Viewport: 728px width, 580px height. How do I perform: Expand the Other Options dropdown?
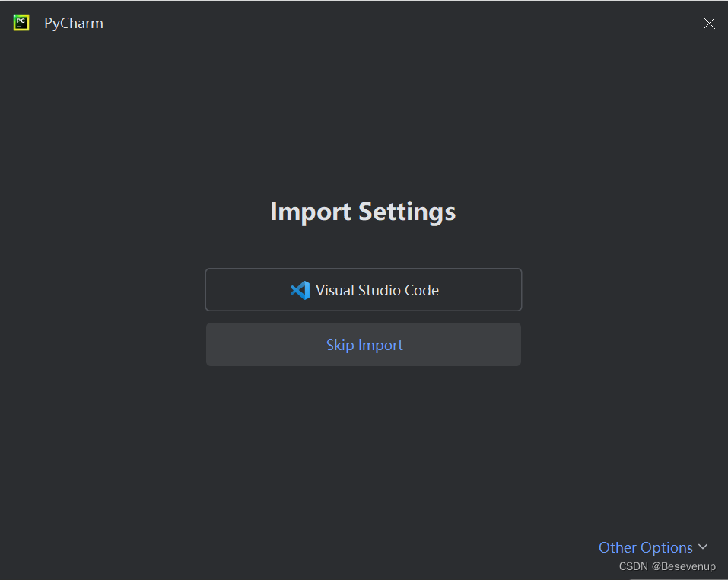(x=653, y=547)
